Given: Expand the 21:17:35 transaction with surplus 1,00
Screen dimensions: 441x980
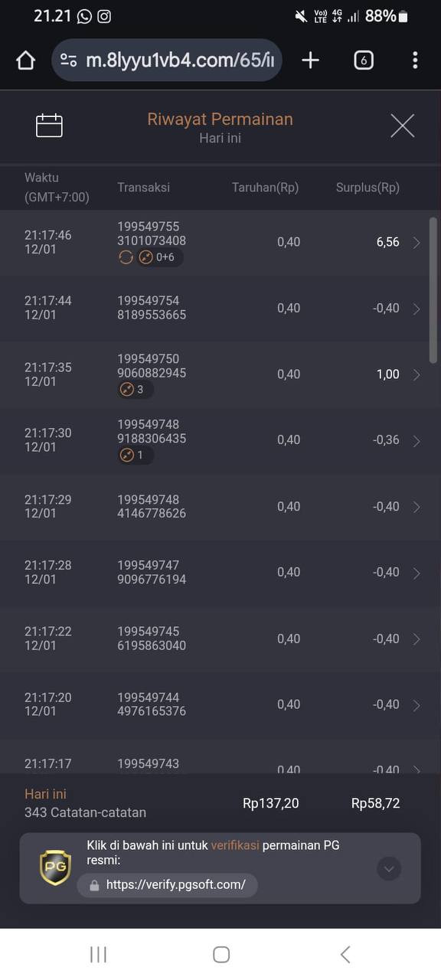Looking at the screenshot, I should click(x=220, y=374).
